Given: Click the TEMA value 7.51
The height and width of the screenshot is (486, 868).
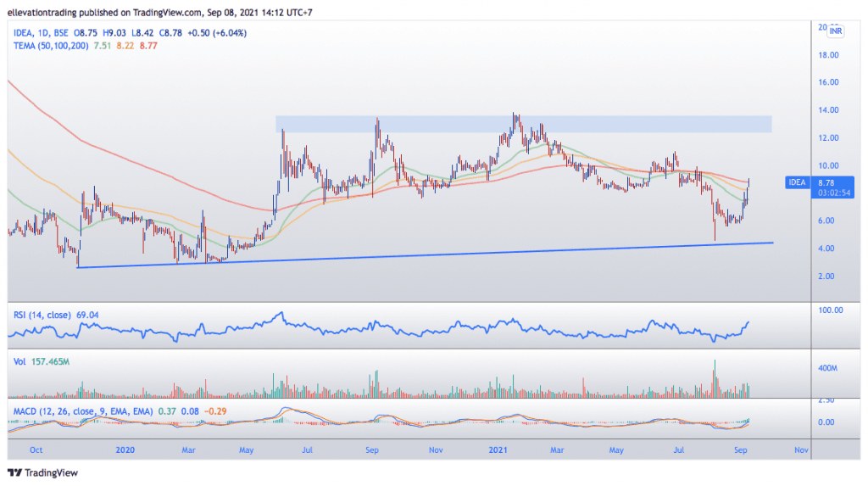Looking at the screenshot, I should click(x=103, y=46).
